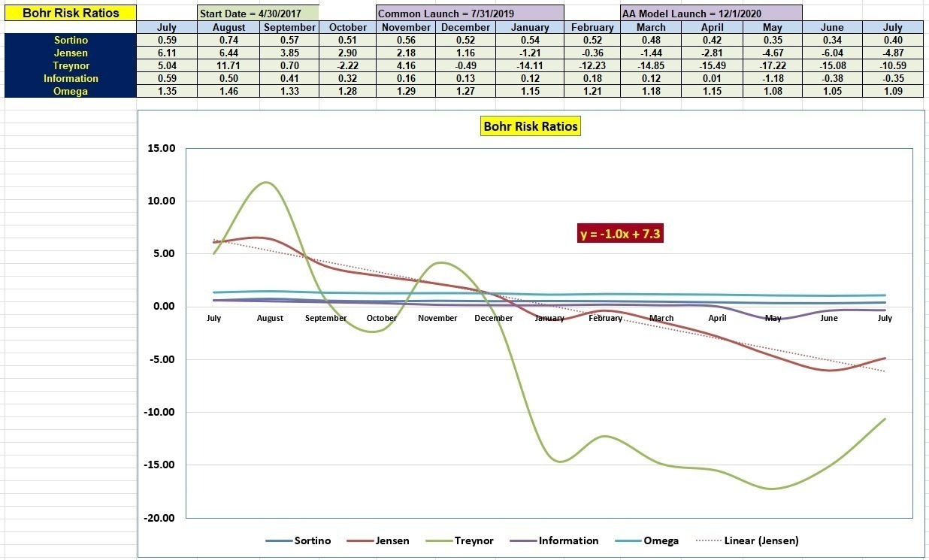Image resolution: width=929 pixels, height=560 pixels.
Task: Select Jensen value 6.44 cell
Action: tap(229, 53)
